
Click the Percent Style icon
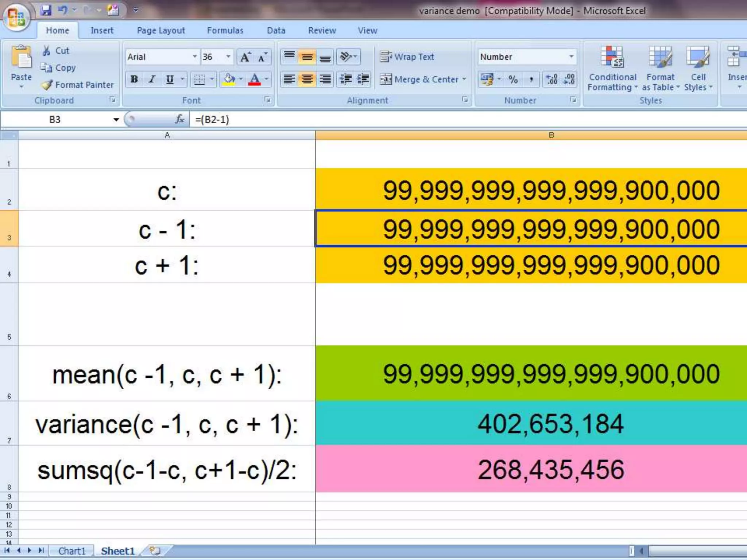(x=513, y=79)
